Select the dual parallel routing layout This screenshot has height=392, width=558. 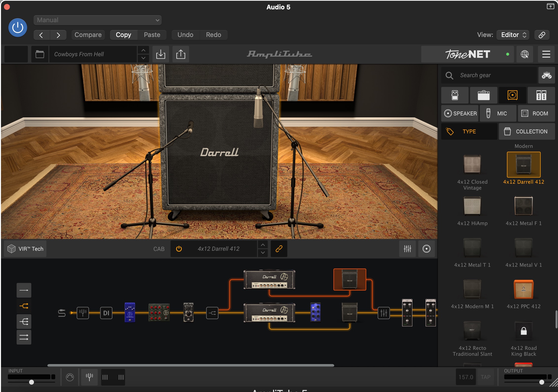click(x=24, y=337)
